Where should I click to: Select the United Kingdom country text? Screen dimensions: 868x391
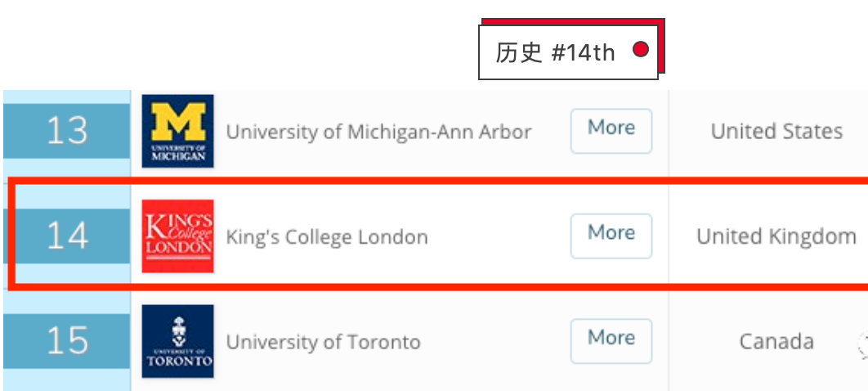click(x=776, y=236)
